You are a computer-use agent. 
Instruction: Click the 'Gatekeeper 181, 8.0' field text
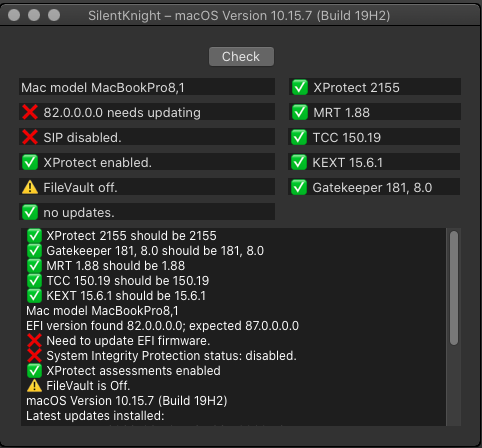[x=372, y=188]
